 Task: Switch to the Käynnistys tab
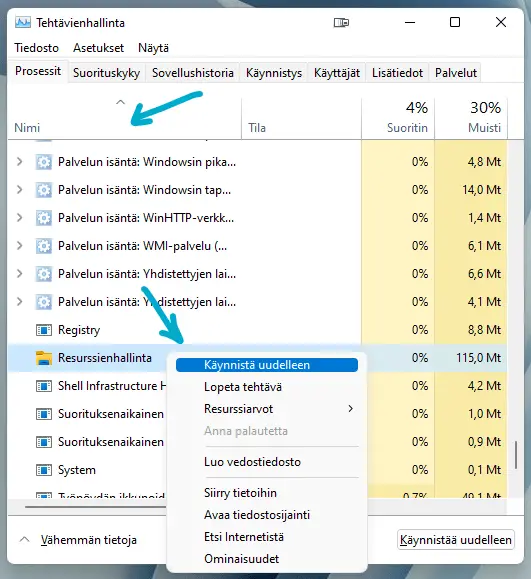274,73
